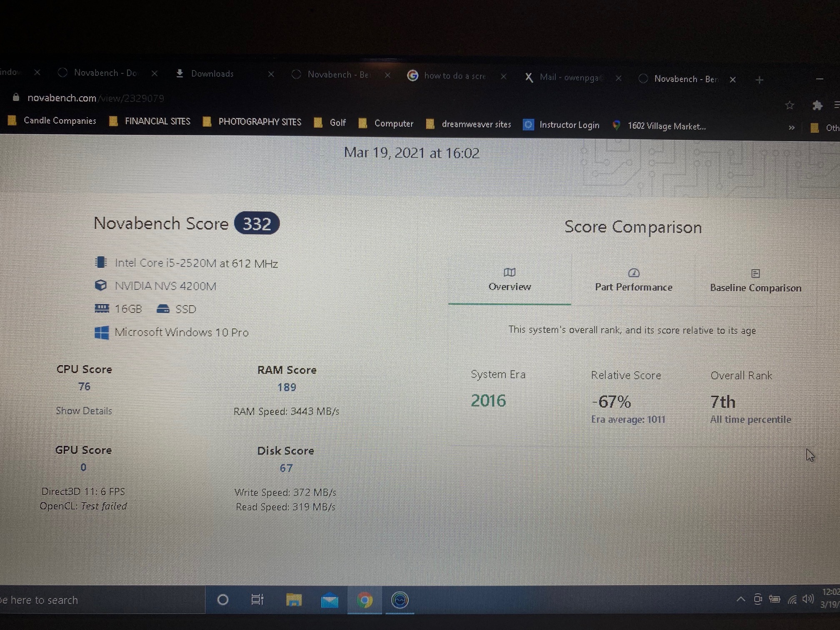The image size is (840, 630).
Task: Launch File Explorer from the taskbar
Action: pos(294,600)
